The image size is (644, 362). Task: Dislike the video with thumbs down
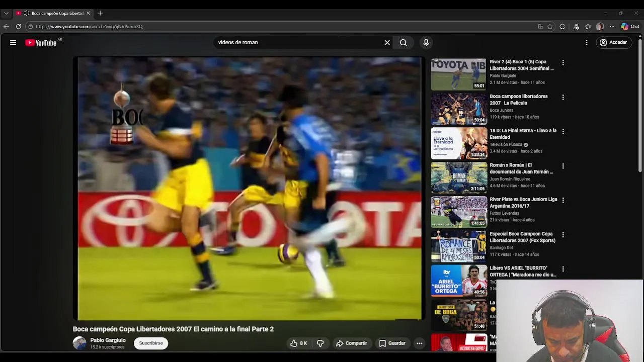tap(320, 343)
